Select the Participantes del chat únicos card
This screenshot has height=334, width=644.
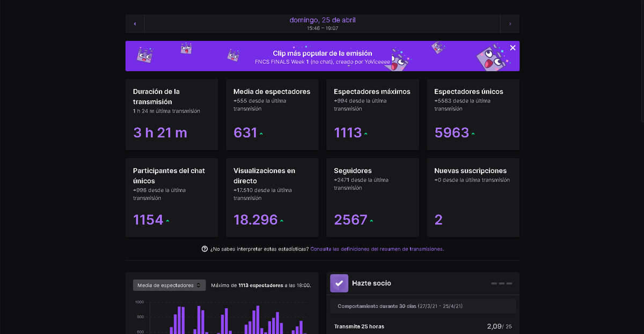[172, 198]
